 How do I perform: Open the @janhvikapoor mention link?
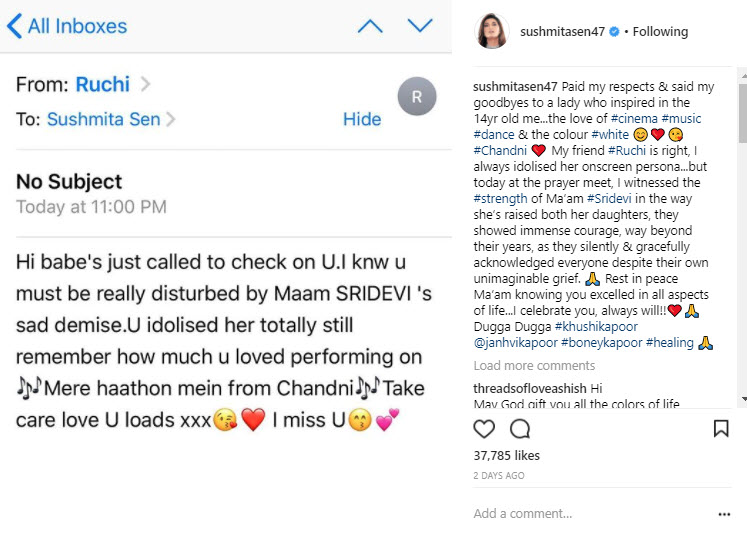pyautogui.click(x=516, y=343)
